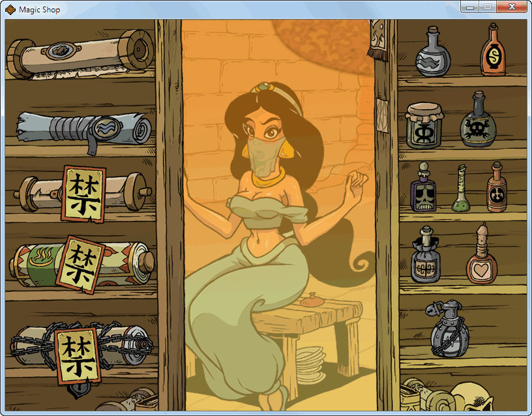The height and width of the screenshot is (416, 532).
Task: Click the blue-gray wrapped scroll
Action: tap(85, 130)
